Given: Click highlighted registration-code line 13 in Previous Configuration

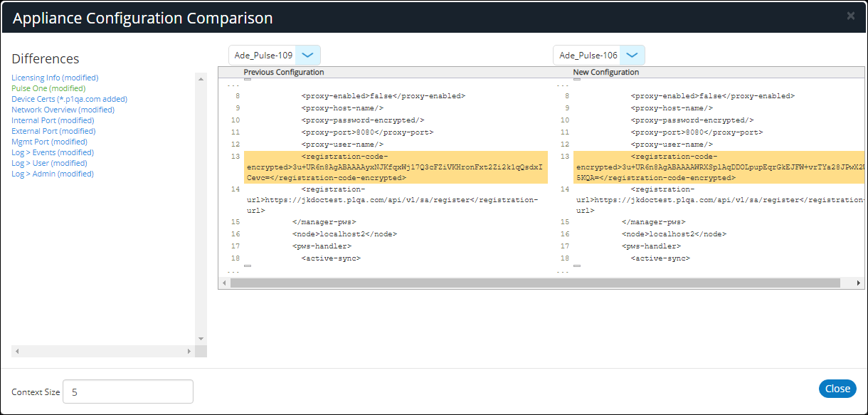Looking at the screenshot, I should 396,167.
